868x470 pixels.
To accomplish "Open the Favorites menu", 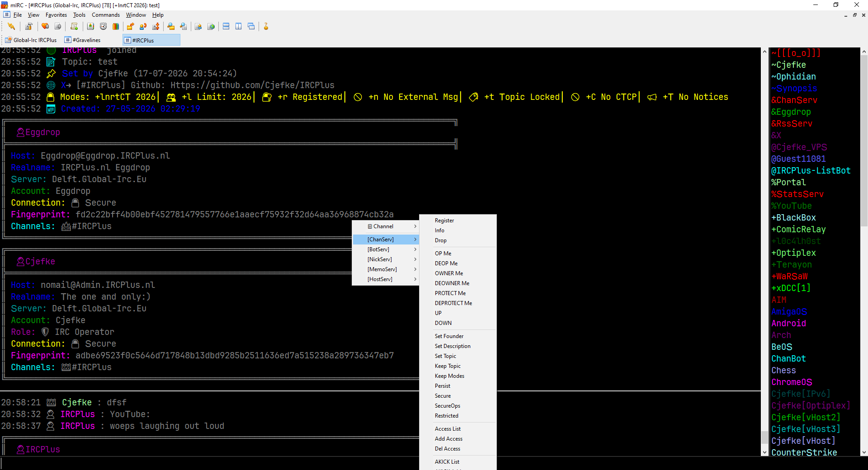I will coord(56,15).
